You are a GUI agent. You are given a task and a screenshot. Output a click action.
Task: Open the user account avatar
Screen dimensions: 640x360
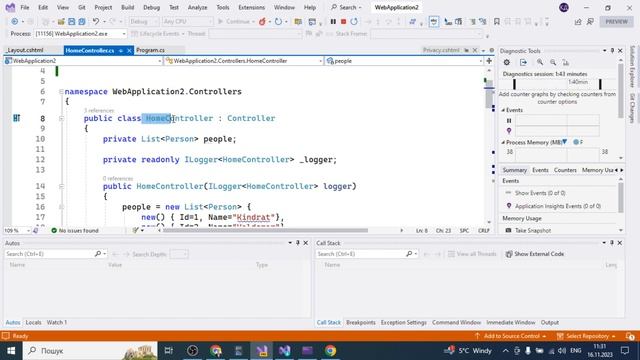tap(564, 7)
